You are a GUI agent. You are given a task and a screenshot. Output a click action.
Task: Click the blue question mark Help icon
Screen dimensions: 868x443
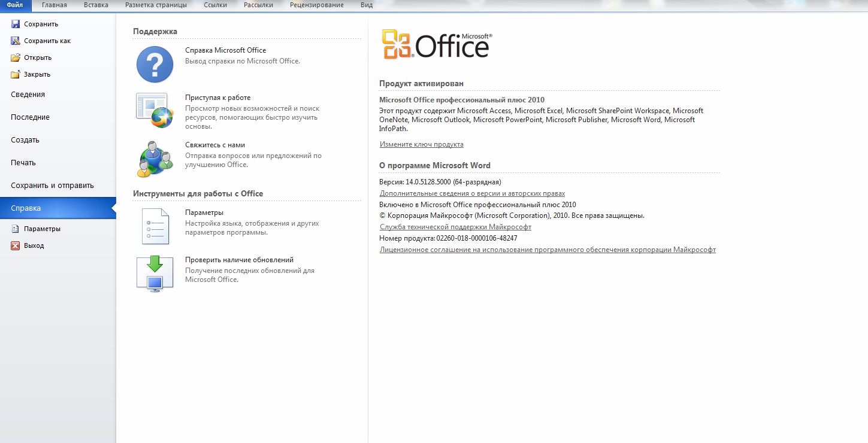pyautogui.click(x=155, y=64)
